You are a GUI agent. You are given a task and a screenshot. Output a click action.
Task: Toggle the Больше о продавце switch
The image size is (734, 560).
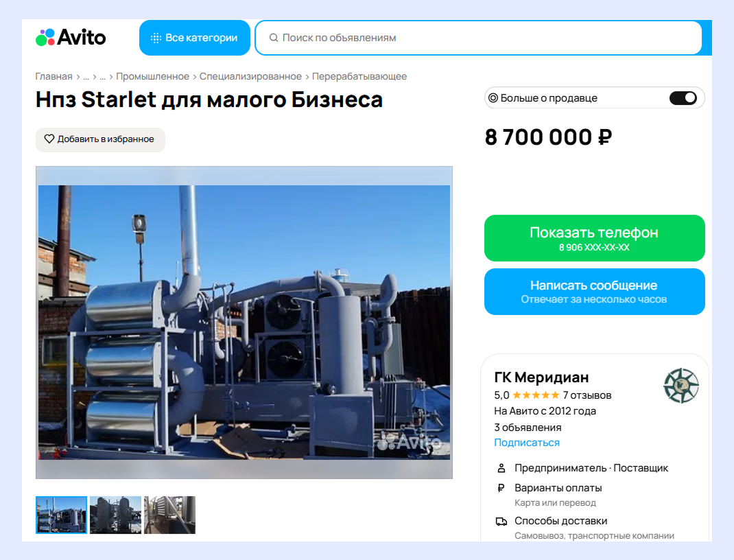click(683, 98)
